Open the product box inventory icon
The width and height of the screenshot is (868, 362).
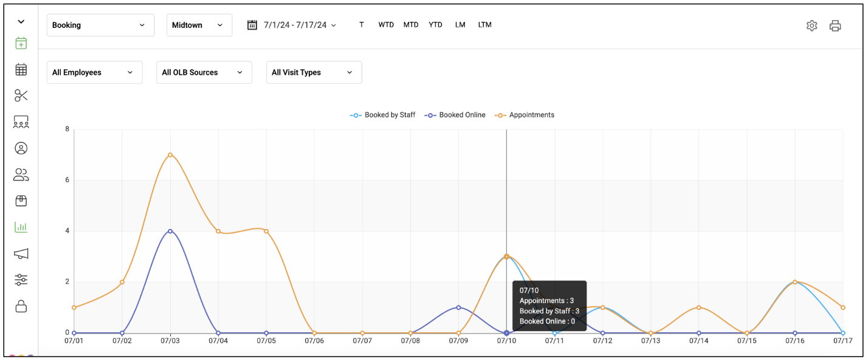21,201
